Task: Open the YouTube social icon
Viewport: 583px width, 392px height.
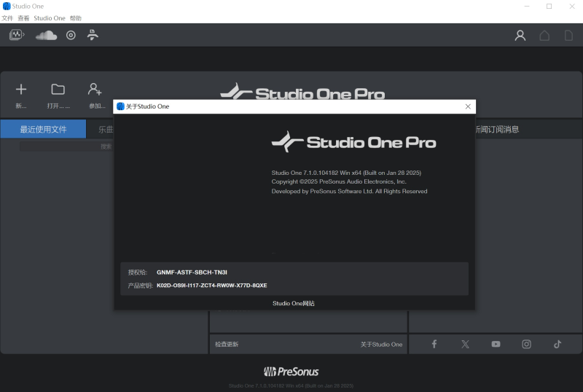Action: click(x=496, y=344)
